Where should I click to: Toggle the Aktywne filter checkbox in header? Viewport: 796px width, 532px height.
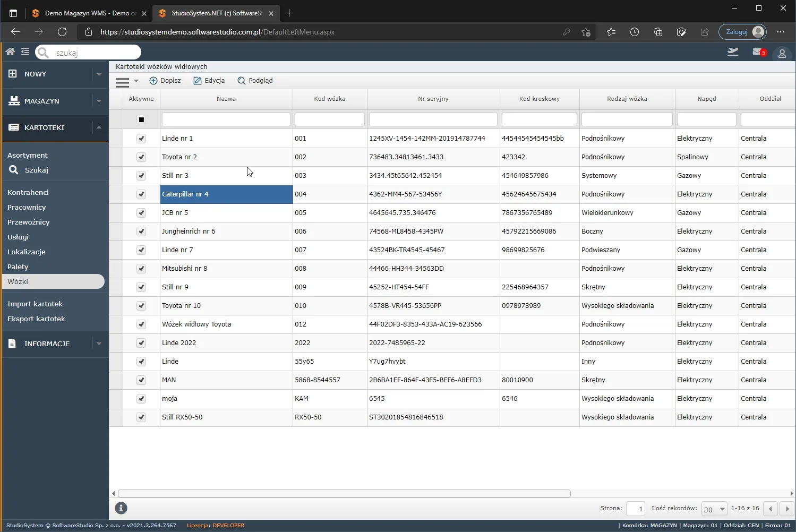pyautogui.click(x=141, y=119)
